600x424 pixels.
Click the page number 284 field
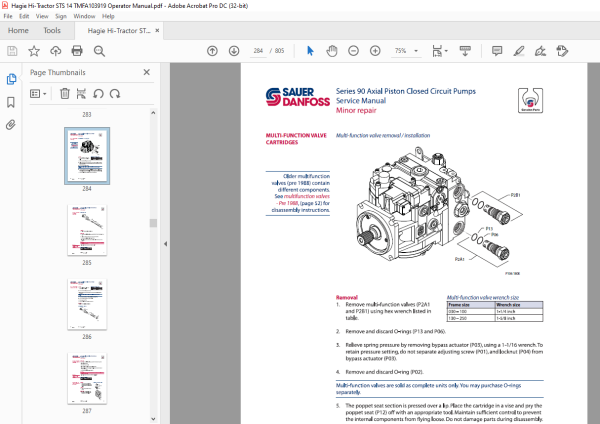coord(258,51)
